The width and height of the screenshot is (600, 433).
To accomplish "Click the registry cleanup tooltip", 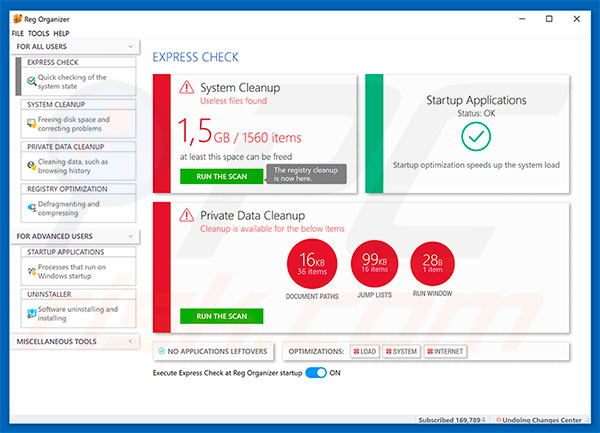I will [306, 174].
